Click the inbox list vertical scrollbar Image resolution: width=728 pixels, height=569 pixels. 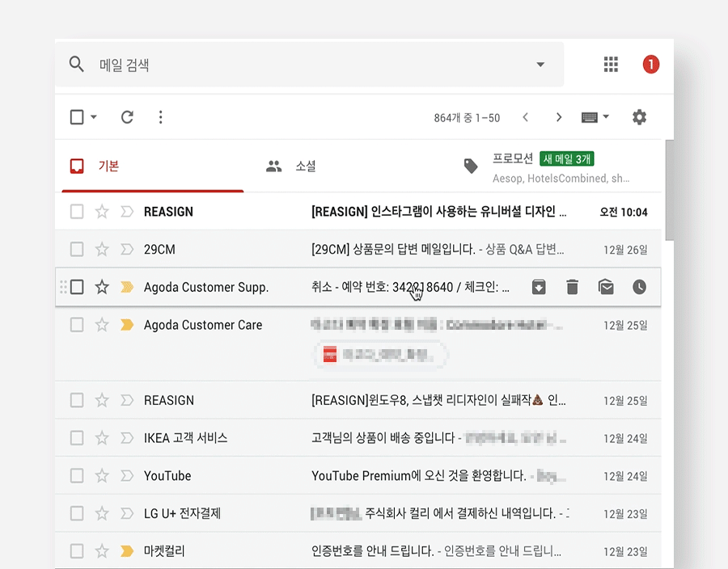pyautogui.click(x=670, y=190)
